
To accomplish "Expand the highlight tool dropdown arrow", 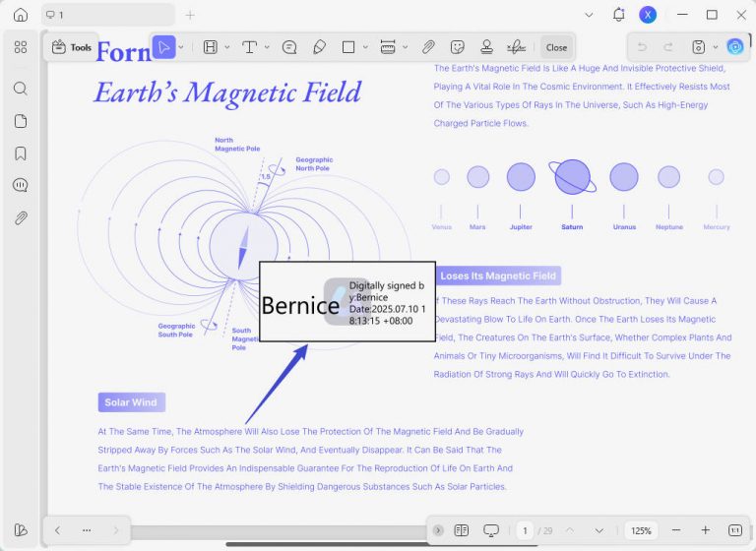I will [x=227, y=47].
